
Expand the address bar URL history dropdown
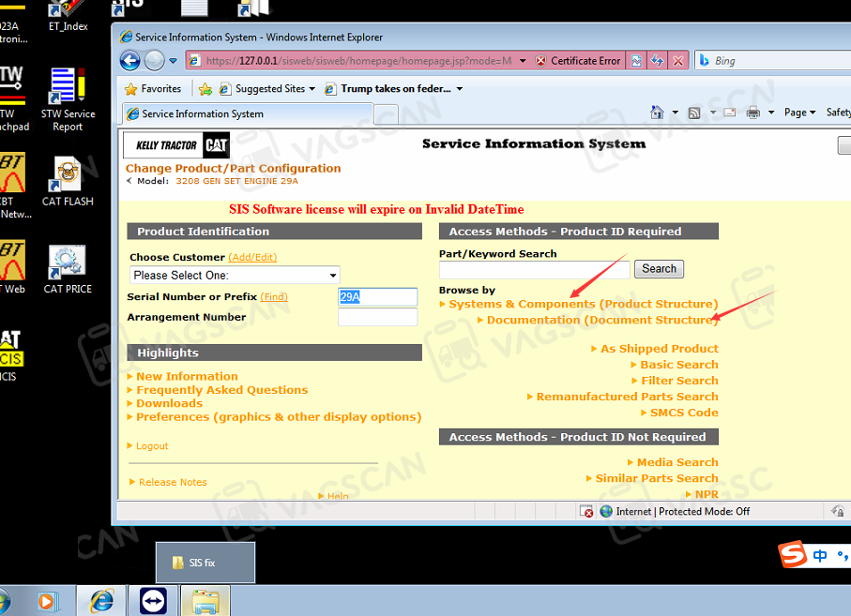523,61
